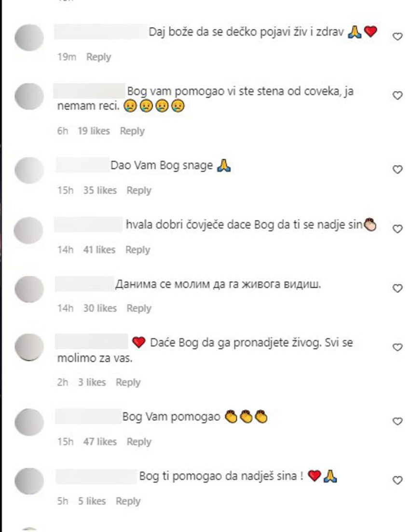This screenshot has width=410, height=532.
Task: Reply to the comment with 30 likes
Action: click(138, 308)
